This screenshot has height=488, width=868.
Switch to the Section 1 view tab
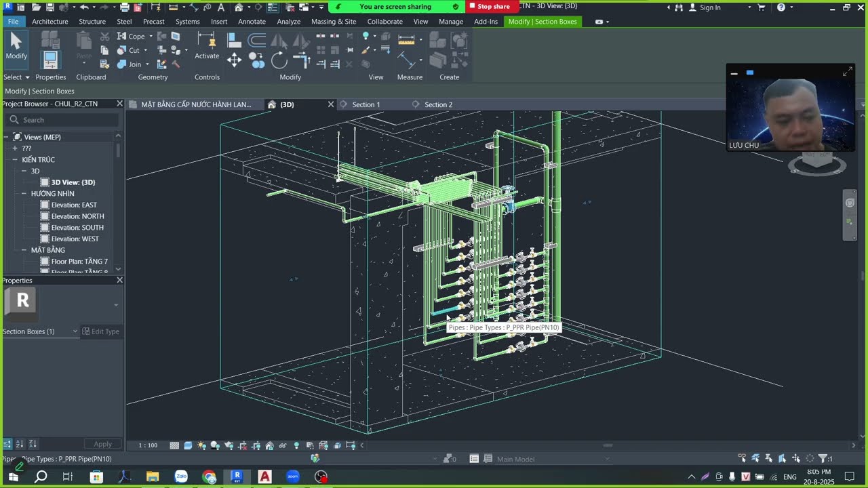(366, 104)
